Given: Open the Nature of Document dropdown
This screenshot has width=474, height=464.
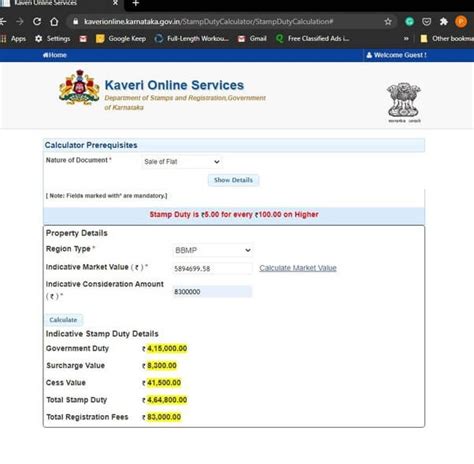Looking at the screenshot, I should pyautogui.click(x=182, y=162).
